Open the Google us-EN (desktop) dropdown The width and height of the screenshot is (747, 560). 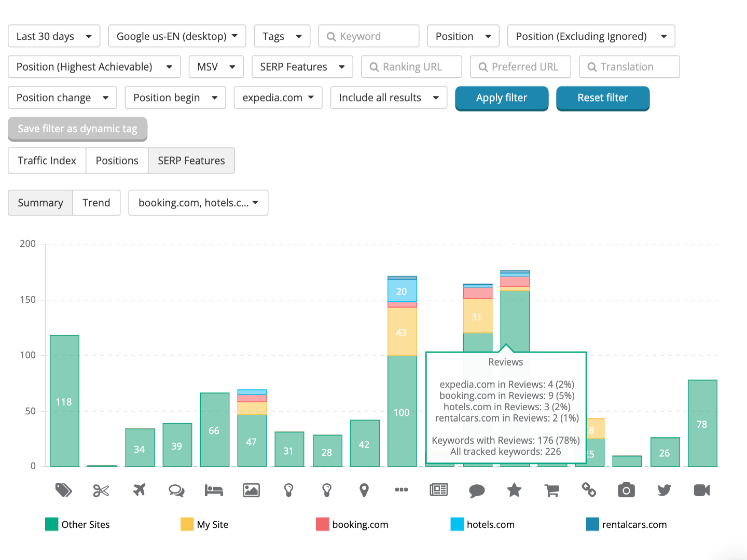[177, 36]
